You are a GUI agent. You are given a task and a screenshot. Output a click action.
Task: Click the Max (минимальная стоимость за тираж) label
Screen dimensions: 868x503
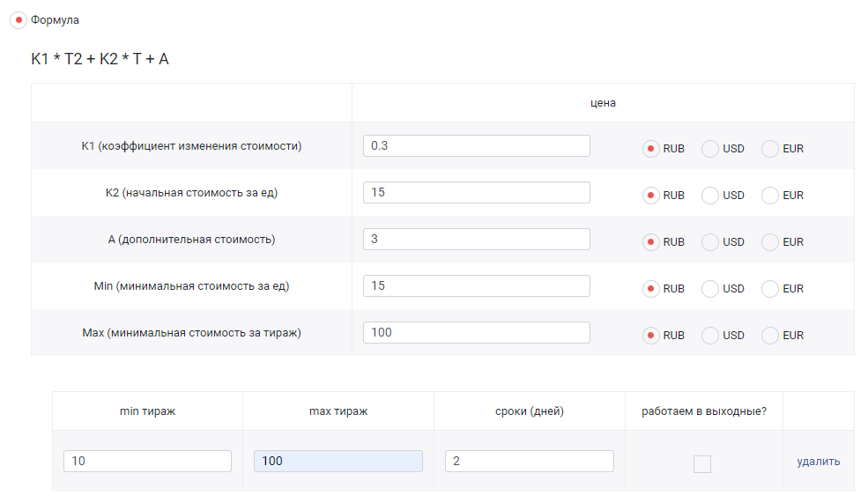pyautogui.click(x=191, y=333)
